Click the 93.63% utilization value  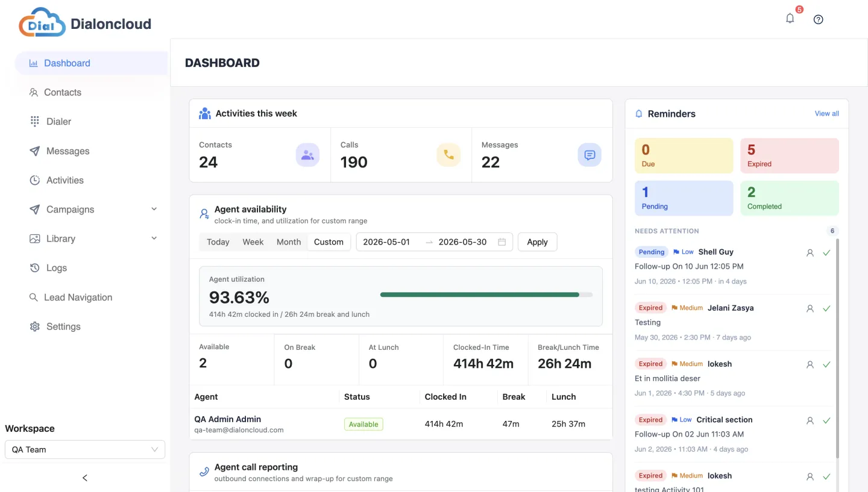(239, 297)
